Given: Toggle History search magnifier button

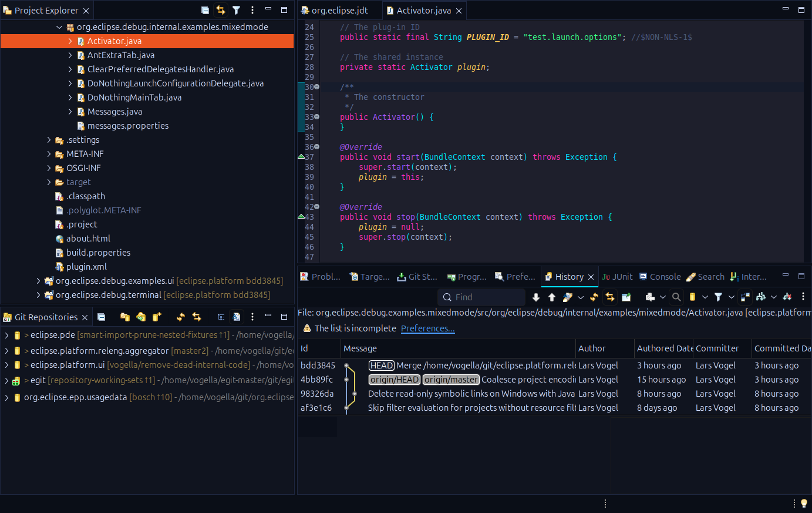Looking at the screenshot, I should pyautogui.click(x=676, y=297).
